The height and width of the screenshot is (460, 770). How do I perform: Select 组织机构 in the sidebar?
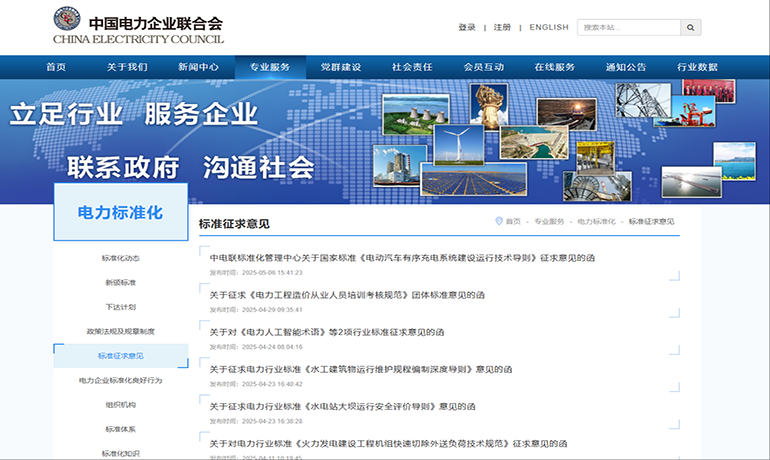121,405
